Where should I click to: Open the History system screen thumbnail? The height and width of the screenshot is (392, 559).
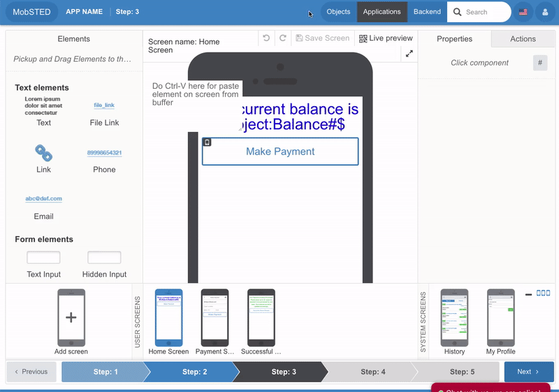click(454, 317)
